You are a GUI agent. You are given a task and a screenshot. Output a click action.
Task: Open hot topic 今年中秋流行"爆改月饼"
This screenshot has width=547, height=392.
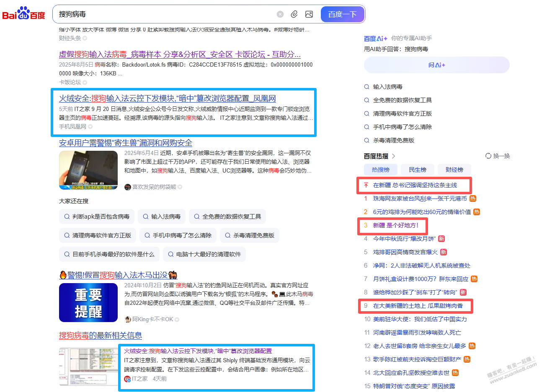[x=404, y=239]
